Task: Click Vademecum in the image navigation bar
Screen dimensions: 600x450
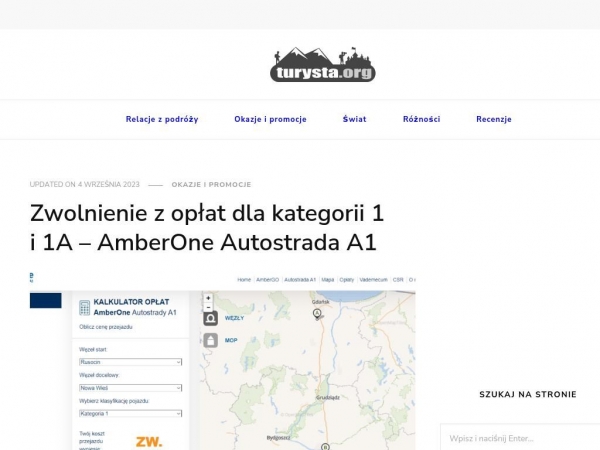Action: coord(373,280)
